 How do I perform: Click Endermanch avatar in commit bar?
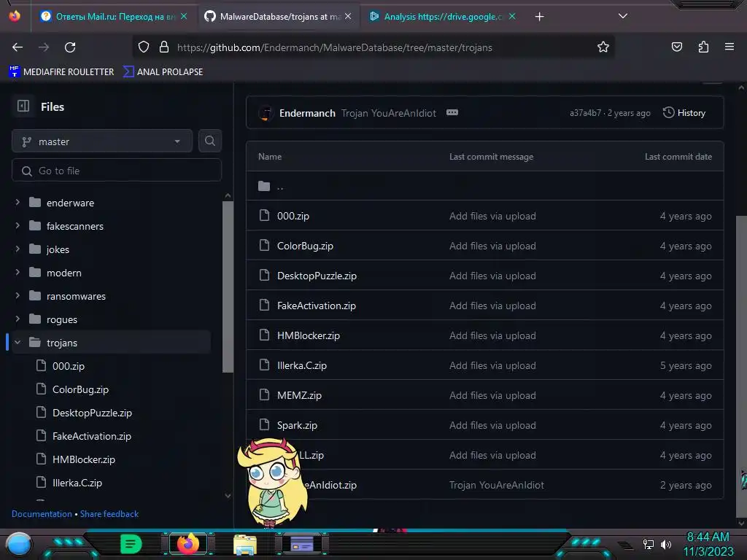266,113
